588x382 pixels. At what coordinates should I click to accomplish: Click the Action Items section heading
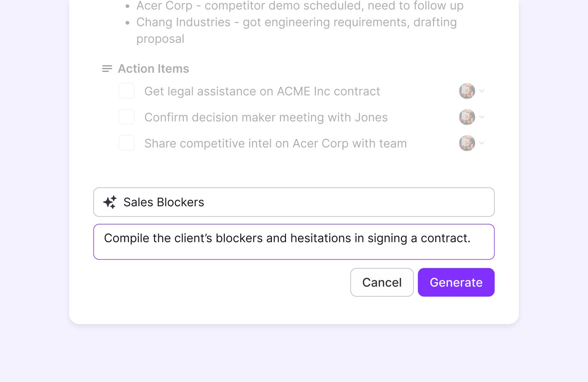pyautogui.click(x=154, y=69)
